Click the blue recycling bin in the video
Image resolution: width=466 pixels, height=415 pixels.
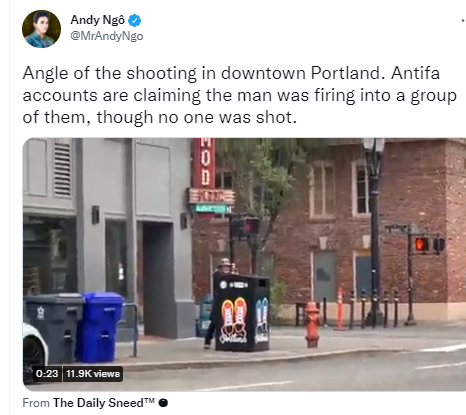coord(99,327)
